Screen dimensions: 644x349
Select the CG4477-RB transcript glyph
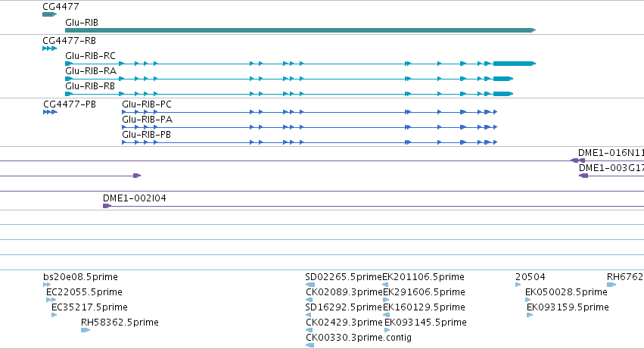[49, 48]
